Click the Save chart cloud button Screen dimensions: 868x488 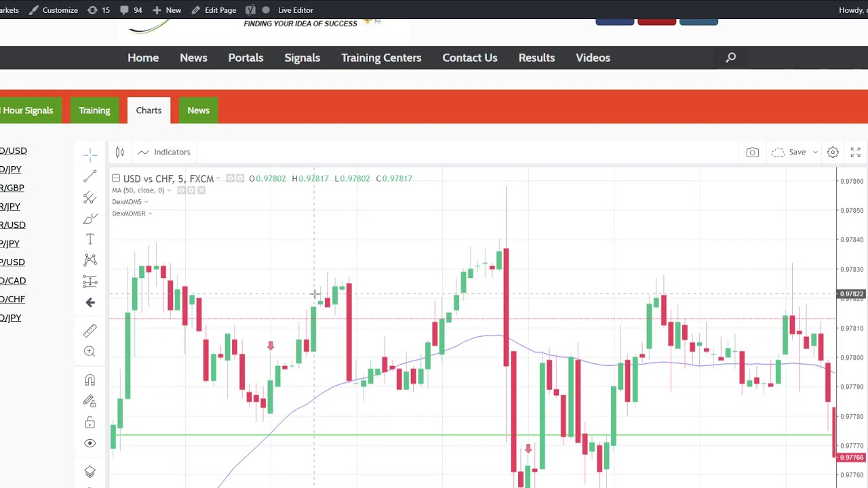click(789, 152)
